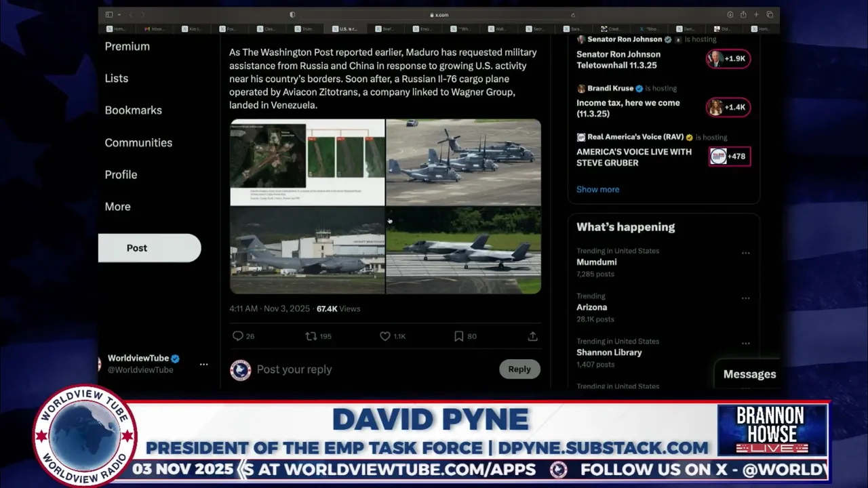Click the post timestamp 4:11 AM Nov 3, 2025
The image size is (868, 488).
pyautogui.click(x=269, y=308)
